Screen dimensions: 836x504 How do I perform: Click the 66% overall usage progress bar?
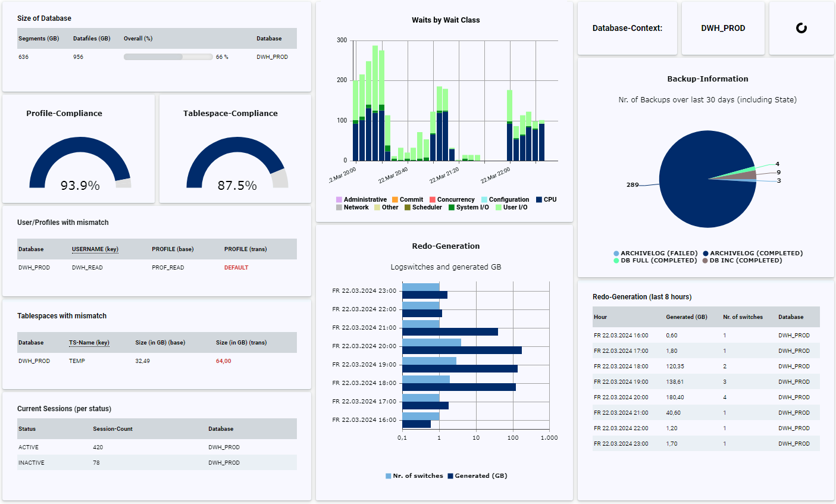tap(168, 57)
